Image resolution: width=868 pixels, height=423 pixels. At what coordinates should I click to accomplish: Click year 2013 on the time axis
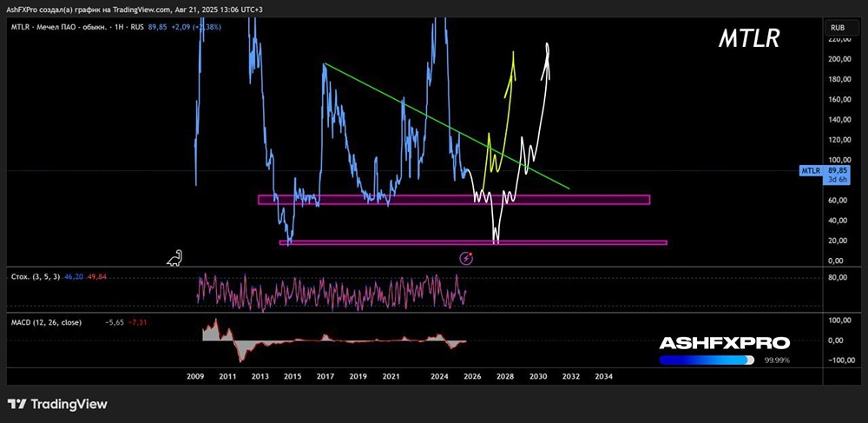260,376
